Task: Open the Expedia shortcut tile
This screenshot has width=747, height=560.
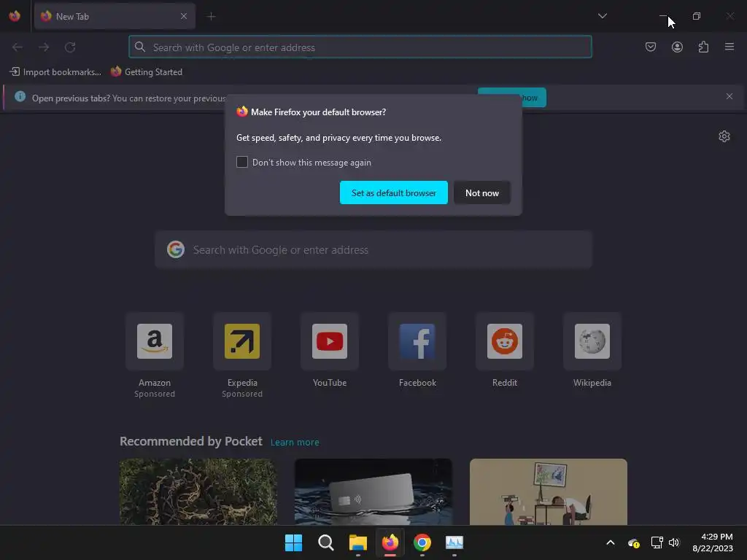Action: click(x=242, y=341)
